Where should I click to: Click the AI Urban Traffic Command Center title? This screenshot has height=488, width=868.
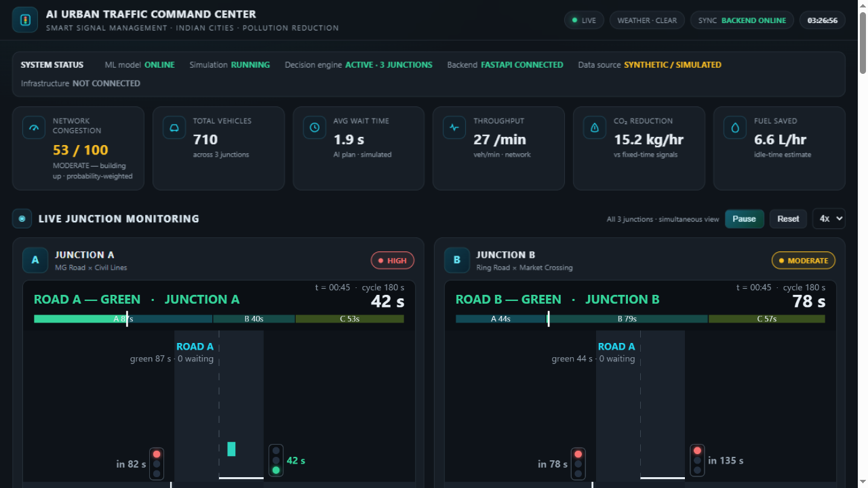click(151, 14)
